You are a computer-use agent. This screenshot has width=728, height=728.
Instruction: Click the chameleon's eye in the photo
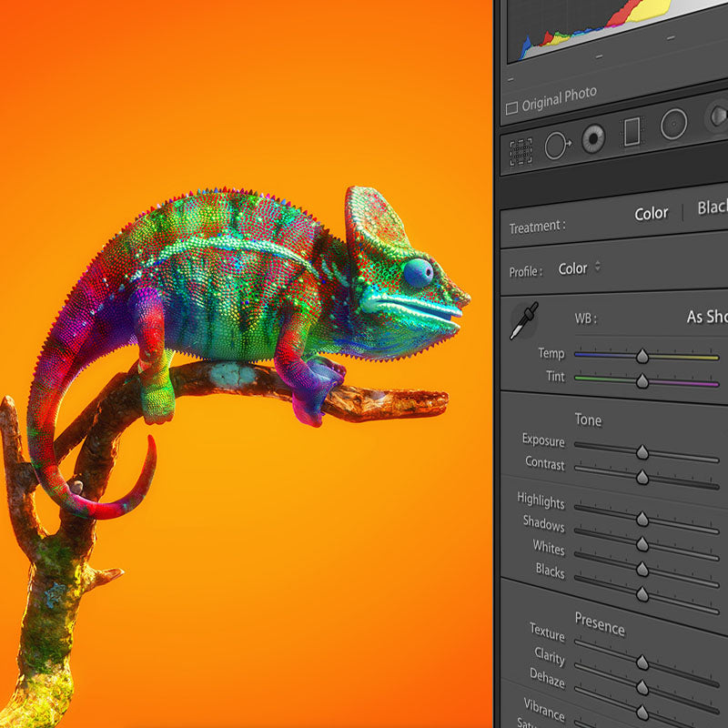(x=418, y=272)
